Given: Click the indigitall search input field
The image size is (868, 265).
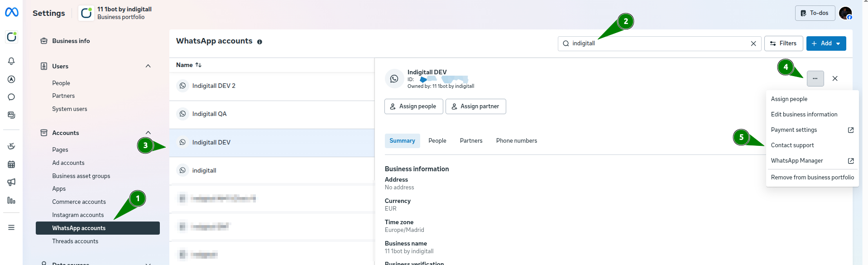Looking at the screenshot, I should click(659, 43).
